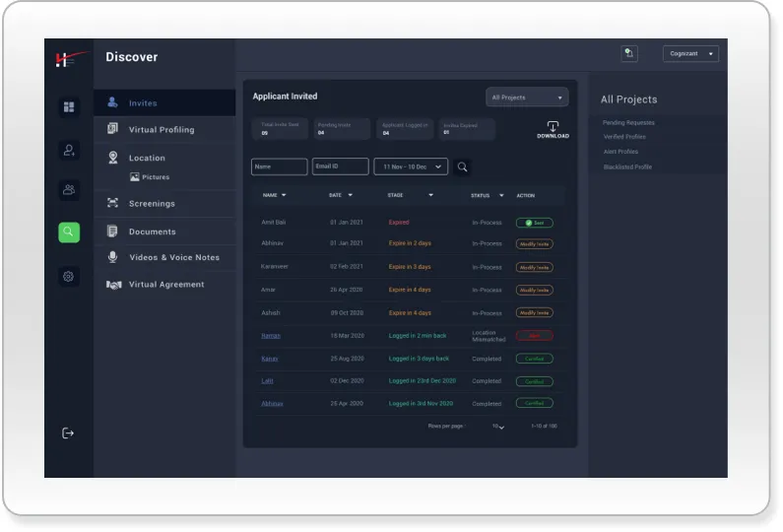
Task: Click the Location pin icon
Action: tap(113, 158)
